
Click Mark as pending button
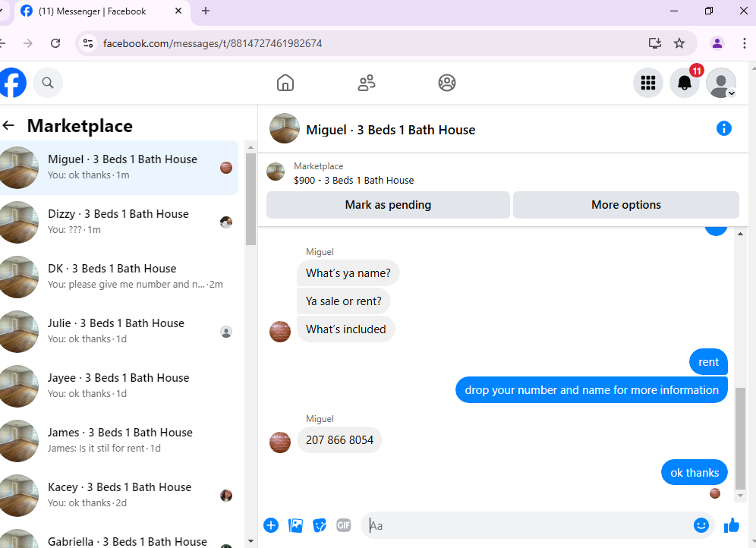pyautogui.click(x=388, y=205)
